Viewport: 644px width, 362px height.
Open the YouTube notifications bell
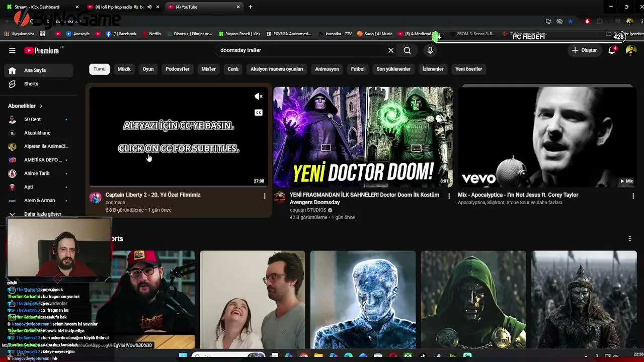pos(612,50)
